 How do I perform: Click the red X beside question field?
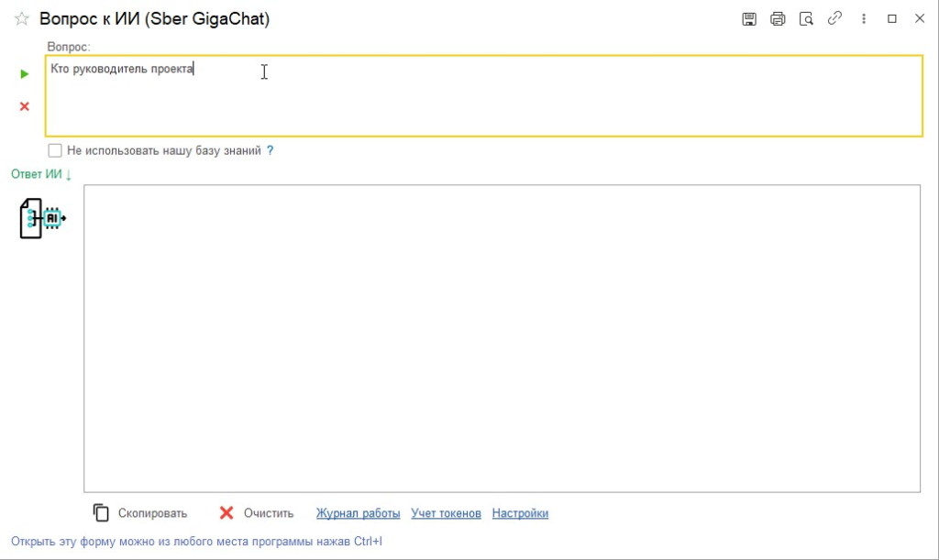click(x=25, y=106)
